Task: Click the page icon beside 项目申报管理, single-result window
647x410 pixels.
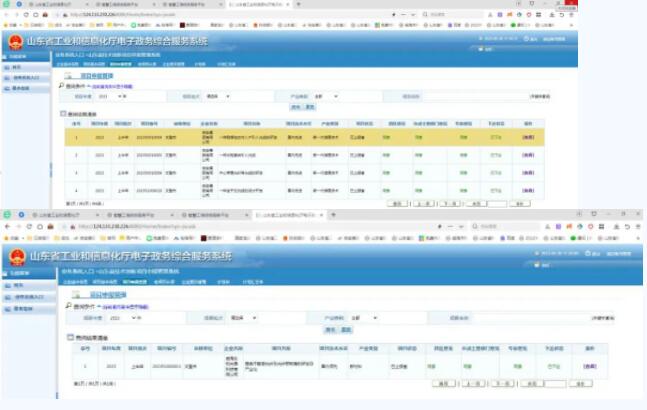Action: (76, 295)
